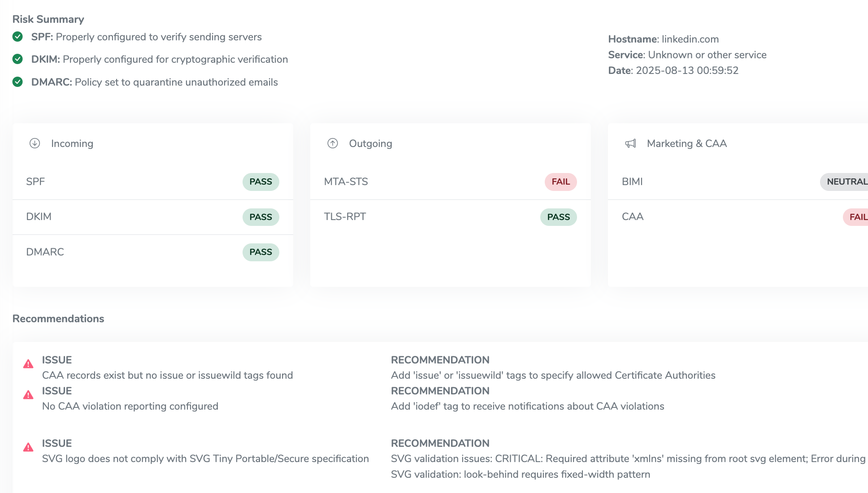Screen dimensions: 868x493
Task: Click the green checkmark beside DKIM summary
Action: pyautogui.click(x=17, y=60)
